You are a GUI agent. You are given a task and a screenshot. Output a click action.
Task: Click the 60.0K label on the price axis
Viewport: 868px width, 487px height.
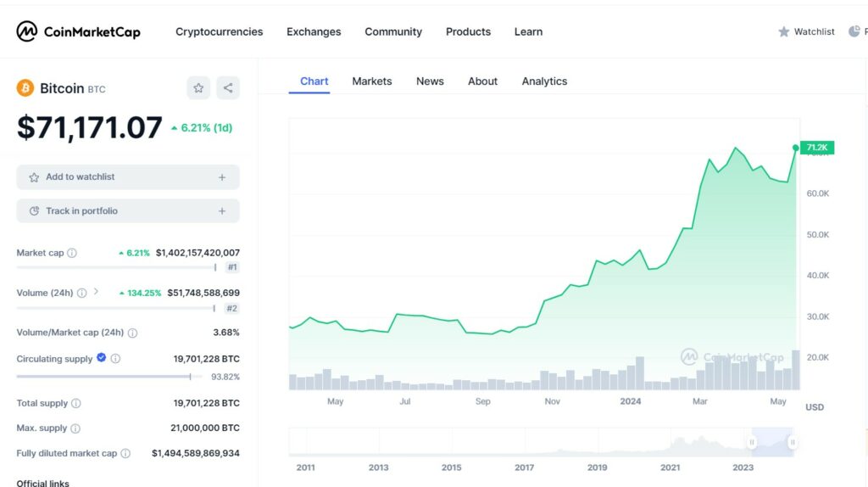coord(818,193)
